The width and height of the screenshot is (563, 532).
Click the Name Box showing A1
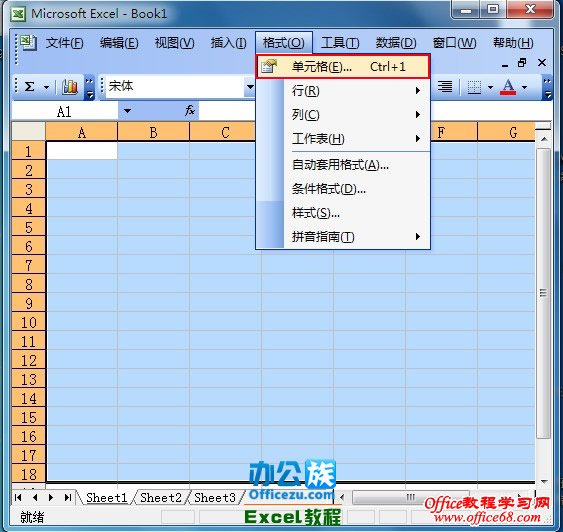tap(65, 111)
